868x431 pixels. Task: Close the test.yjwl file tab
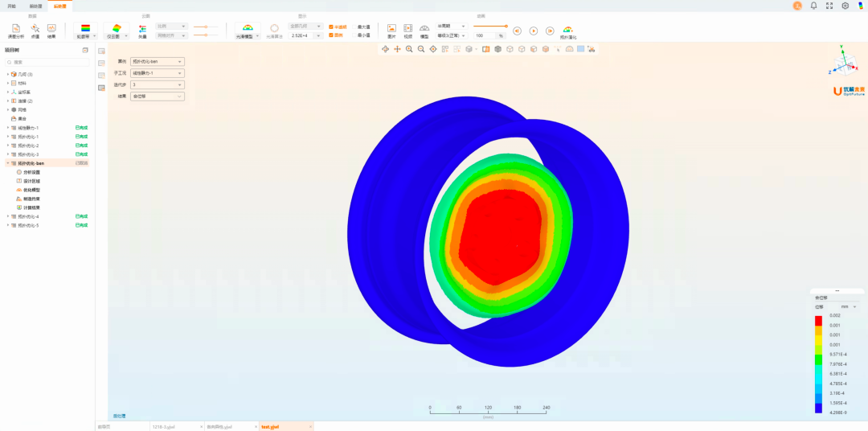[x=310, y=427]
